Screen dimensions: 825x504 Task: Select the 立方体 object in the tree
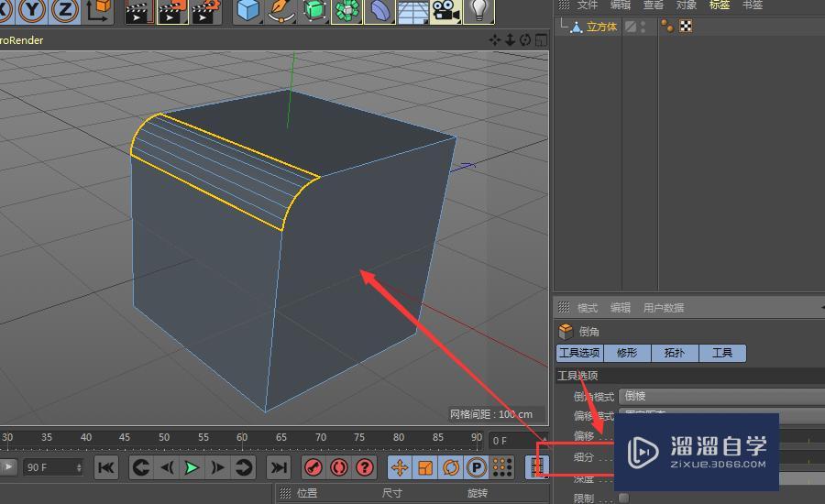601,27
